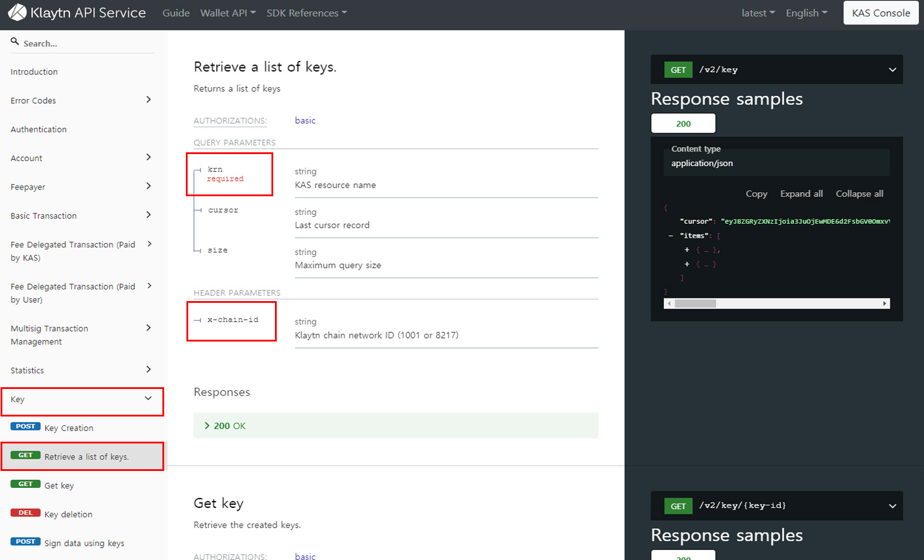This screenshot has height=560, width=924.
Task: Open the Guide page
Action: coord(176,13)
